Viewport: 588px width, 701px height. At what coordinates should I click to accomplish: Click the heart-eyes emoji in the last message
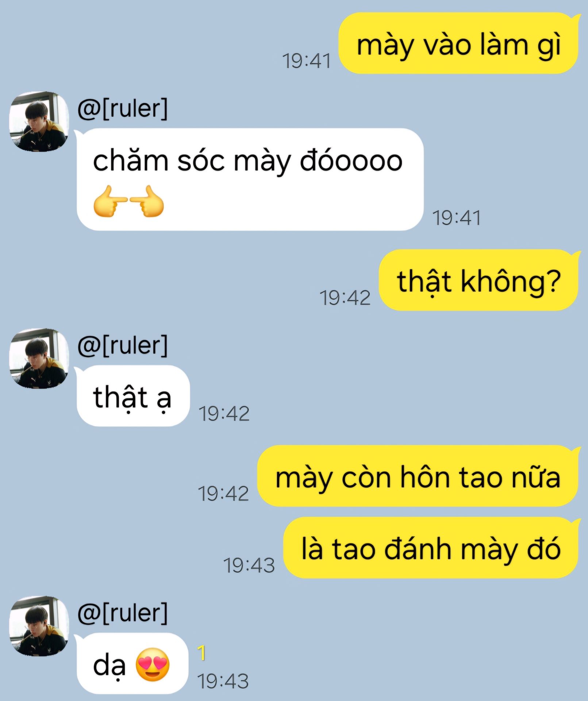pos(153,664)
